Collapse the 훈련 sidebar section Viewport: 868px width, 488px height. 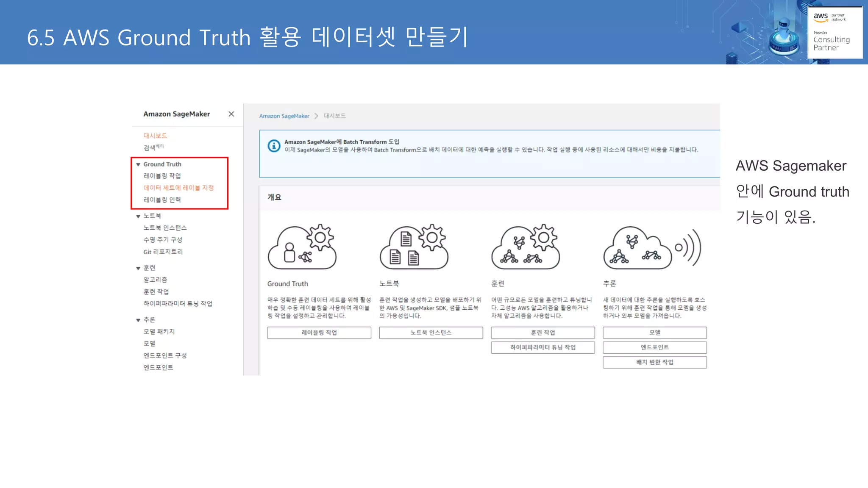[138, 268]
